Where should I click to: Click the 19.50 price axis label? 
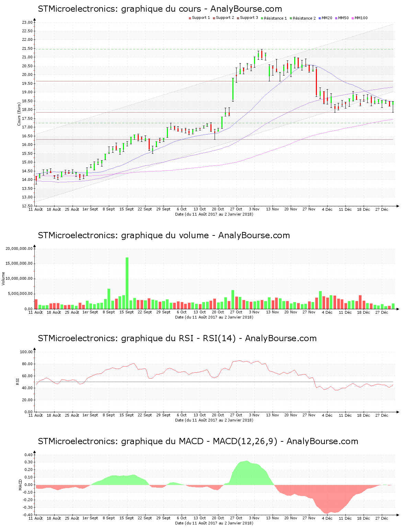(27, 83)
